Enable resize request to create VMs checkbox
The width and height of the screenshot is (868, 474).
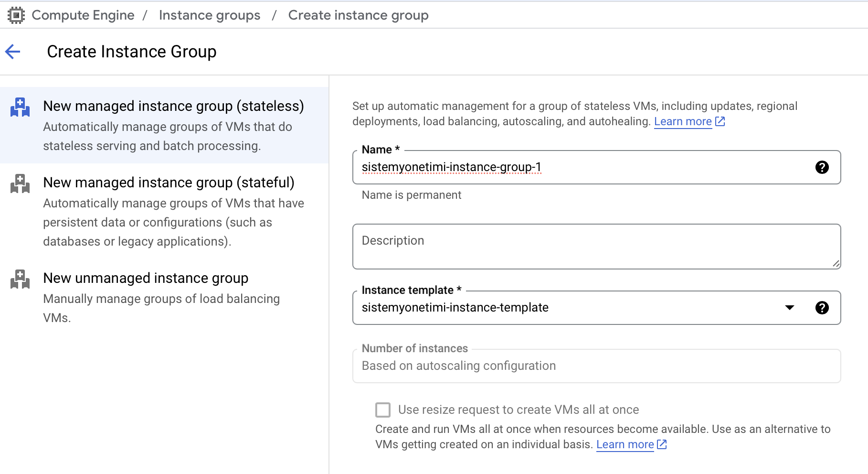pyautogui.click(x=383, y=410)
